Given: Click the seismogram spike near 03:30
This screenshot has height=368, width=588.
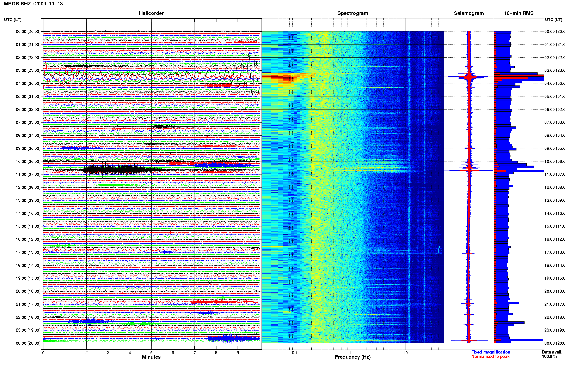Looking at the screenshot, I should tap(469, 77).
